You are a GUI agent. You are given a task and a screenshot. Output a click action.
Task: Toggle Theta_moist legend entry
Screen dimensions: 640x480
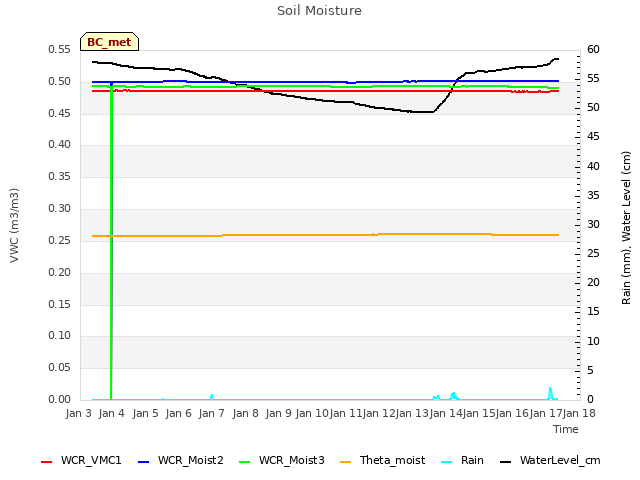382,460
